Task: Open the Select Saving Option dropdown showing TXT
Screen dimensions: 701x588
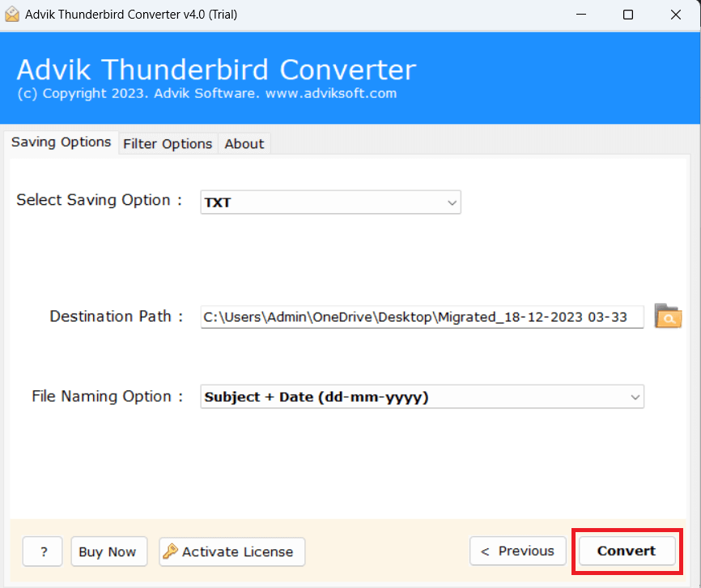Action: pyautogui.click(x=330, y=202)
